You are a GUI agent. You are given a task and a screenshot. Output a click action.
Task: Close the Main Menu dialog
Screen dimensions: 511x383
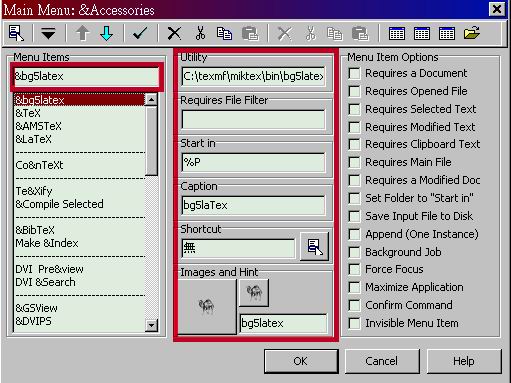497,9
